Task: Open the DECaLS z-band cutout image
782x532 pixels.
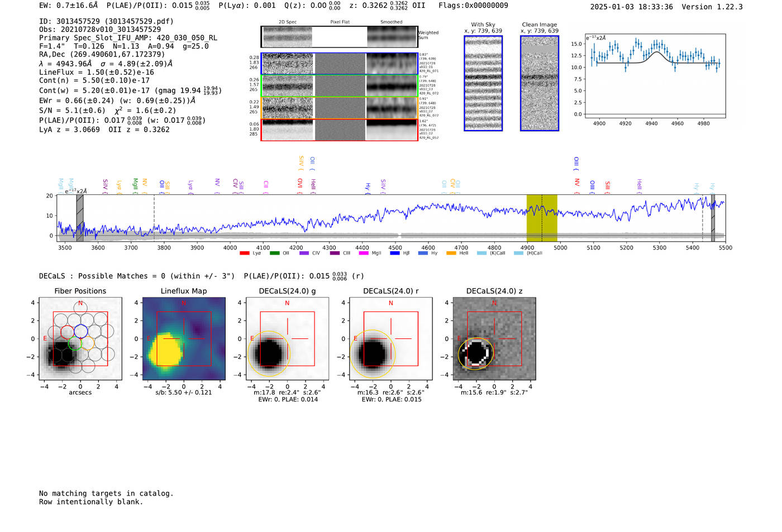Action: pos(494,338)
